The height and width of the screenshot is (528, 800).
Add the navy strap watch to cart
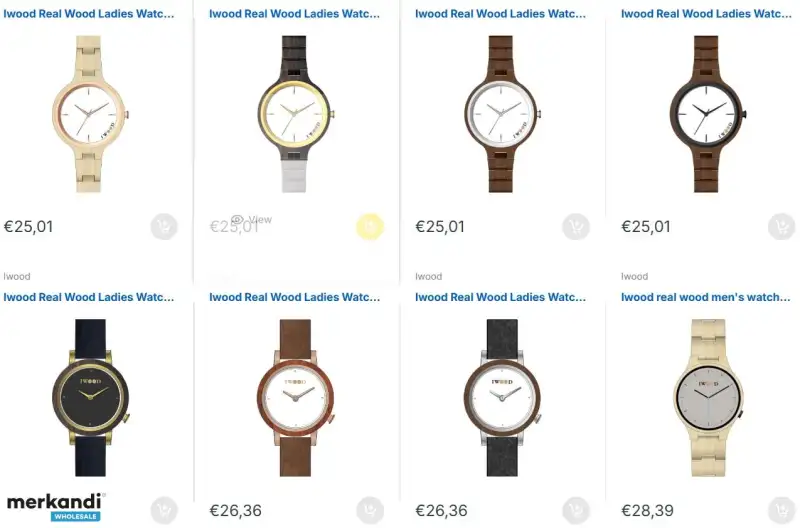pyautogui.click(x=164, y=510)
